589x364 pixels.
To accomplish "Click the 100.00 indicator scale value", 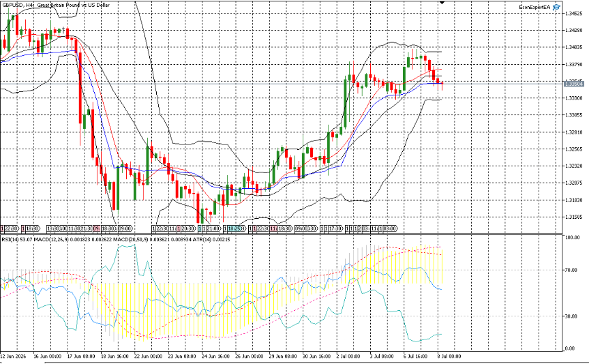I will click(x=572, y=238).
